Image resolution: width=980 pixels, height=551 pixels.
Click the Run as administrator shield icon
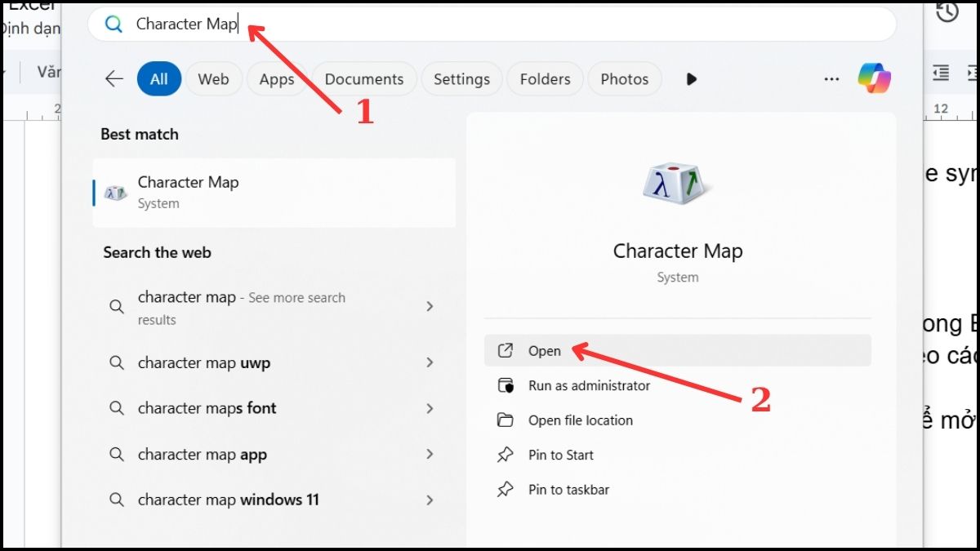(x=506, y=385)
